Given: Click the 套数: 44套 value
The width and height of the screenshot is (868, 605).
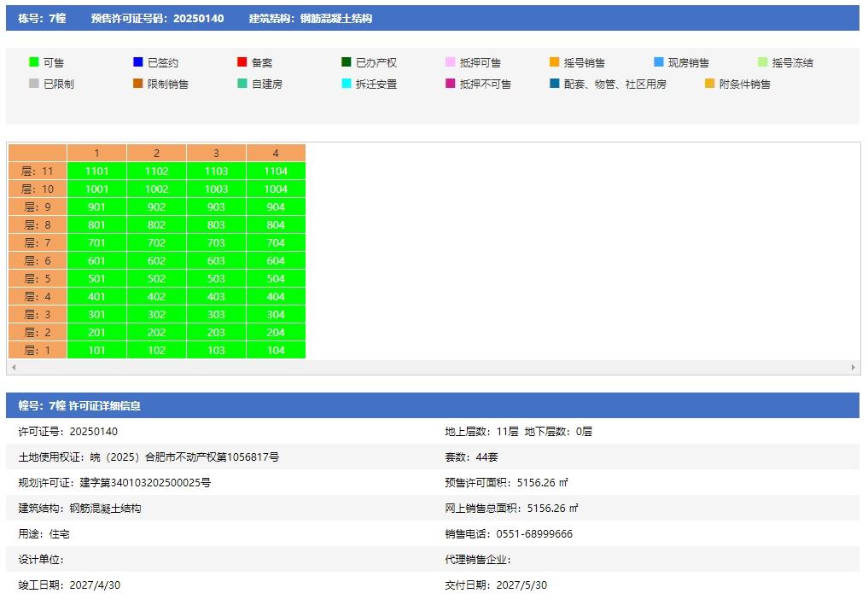Looking at the screenshot, I should (472, 457).
